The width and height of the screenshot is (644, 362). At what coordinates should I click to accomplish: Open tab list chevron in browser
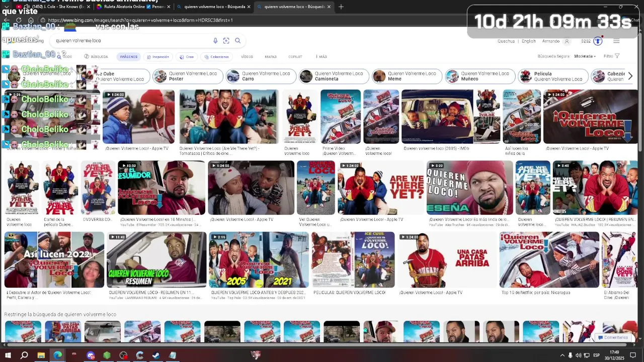coord(7,7)
